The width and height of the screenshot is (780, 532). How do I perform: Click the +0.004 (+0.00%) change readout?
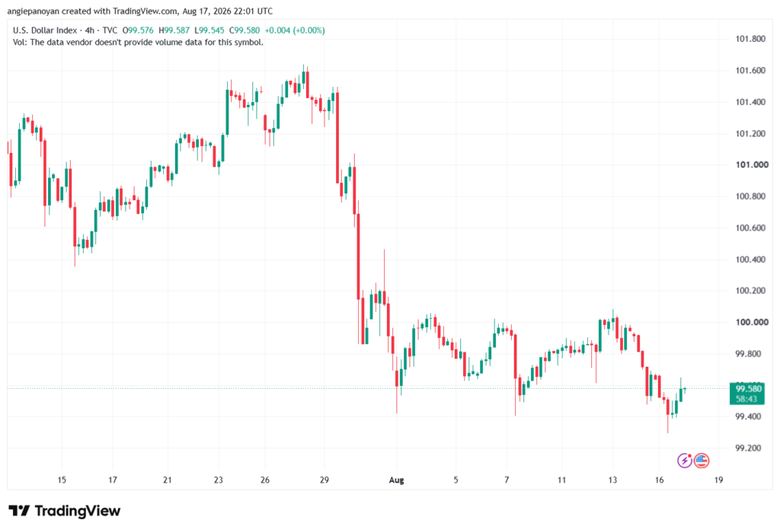[x=295, y=30]
